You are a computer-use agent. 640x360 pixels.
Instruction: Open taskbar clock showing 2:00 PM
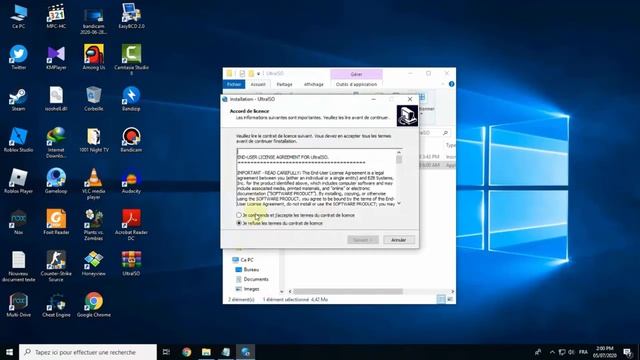click(604, 352)
